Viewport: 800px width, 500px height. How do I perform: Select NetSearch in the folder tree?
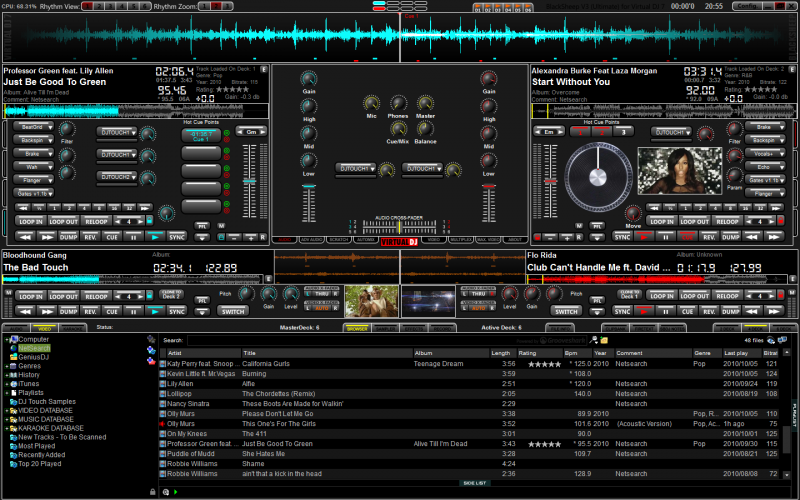34,348
